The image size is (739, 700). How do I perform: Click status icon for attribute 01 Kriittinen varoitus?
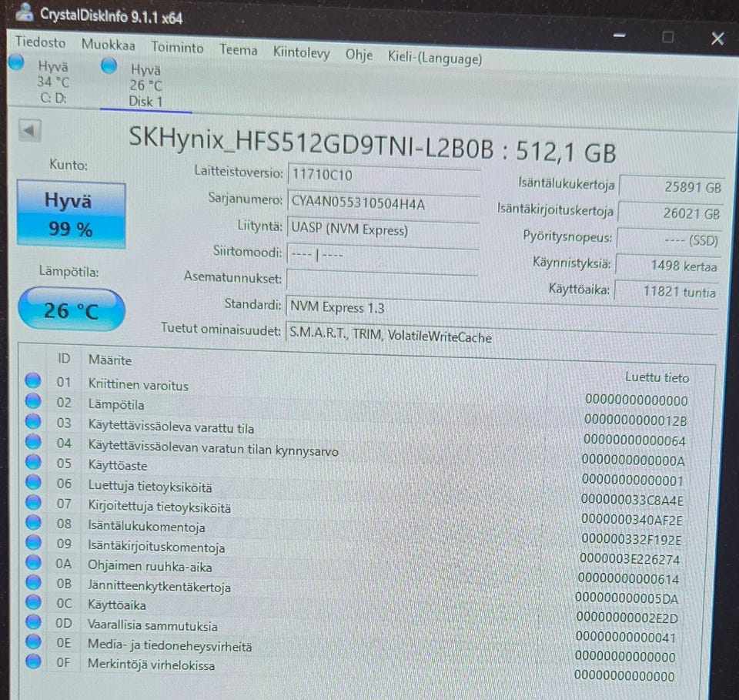33,380
